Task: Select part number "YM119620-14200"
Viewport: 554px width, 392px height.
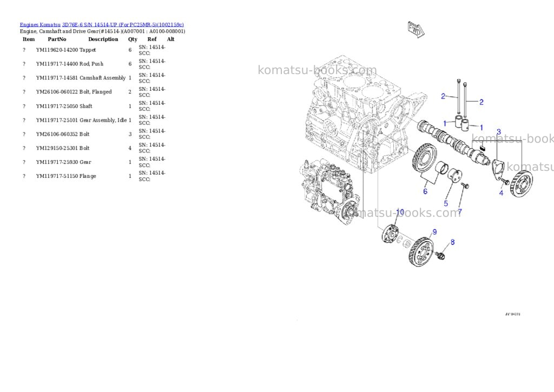Action: pyautogui.click(x=57, y=50)
